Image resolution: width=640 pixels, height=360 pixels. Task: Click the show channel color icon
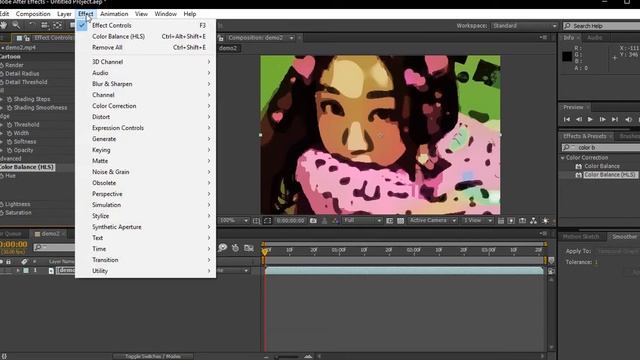click(x=335, y=221)
